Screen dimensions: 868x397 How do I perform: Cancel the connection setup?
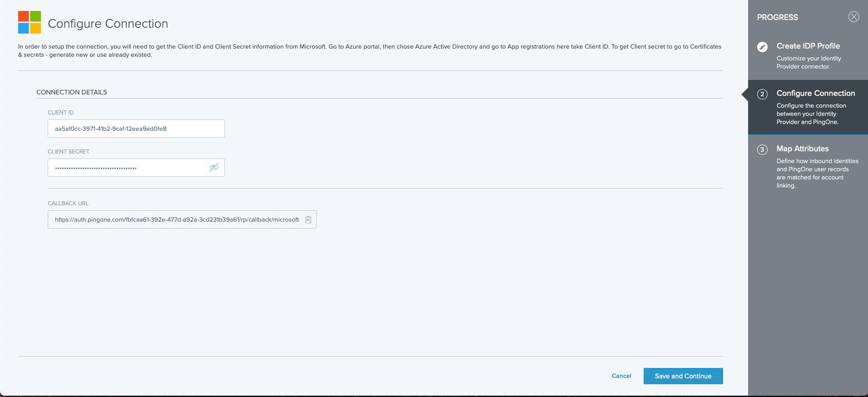coord(621,376)
